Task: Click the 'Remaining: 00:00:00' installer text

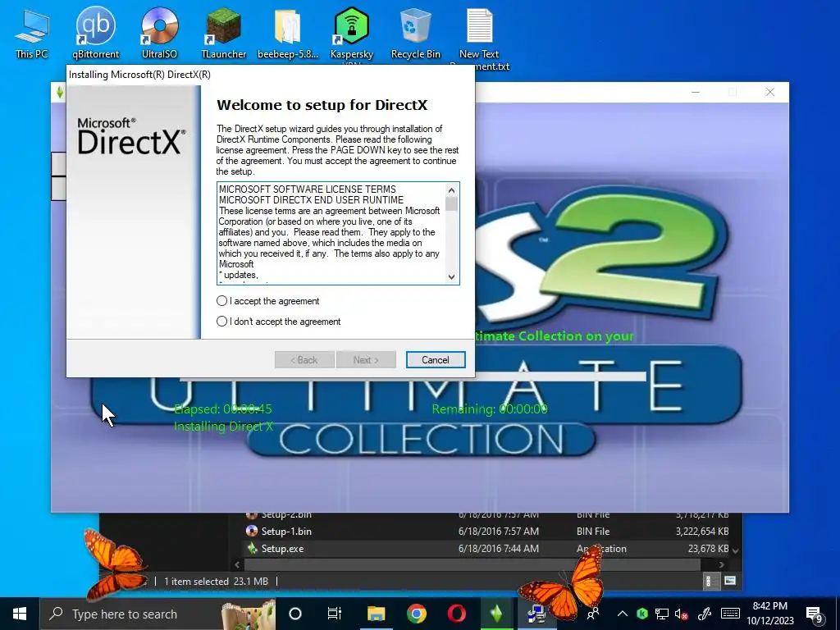Action: pyautogui.click(x=490, y=409)
